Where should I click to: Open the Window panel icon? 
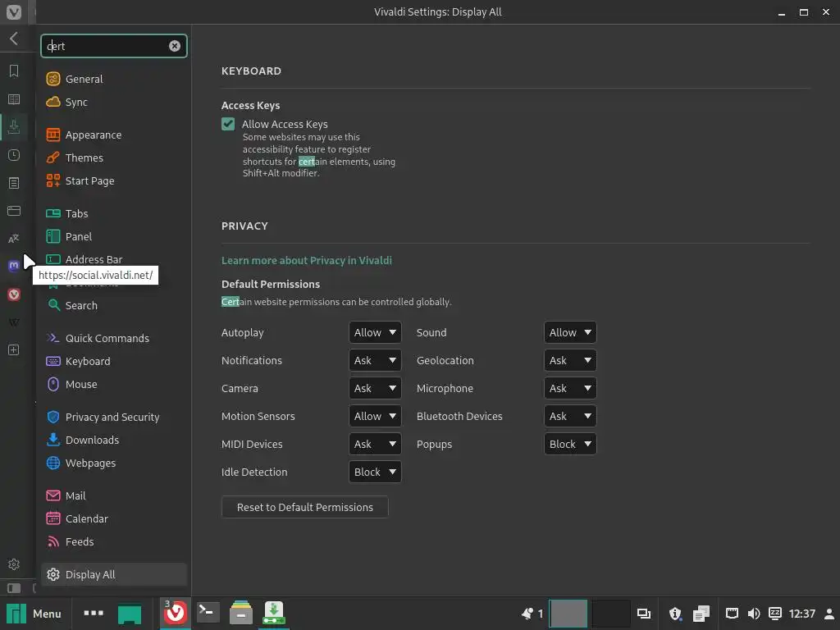point(14,211)
